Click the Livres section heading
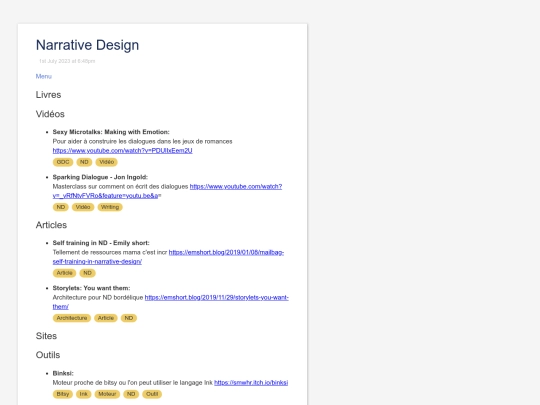 [x=49, y=95]
